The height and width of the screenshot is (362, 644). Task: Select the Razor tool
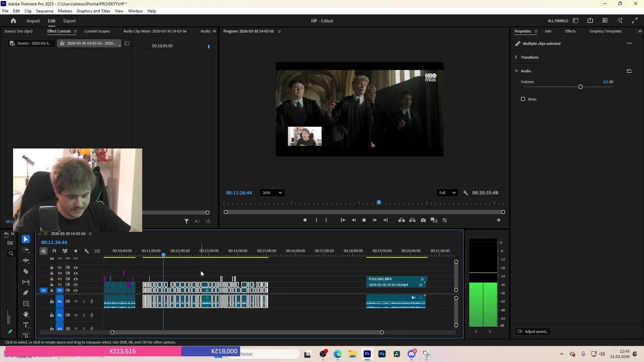click(x=26, y=271)
